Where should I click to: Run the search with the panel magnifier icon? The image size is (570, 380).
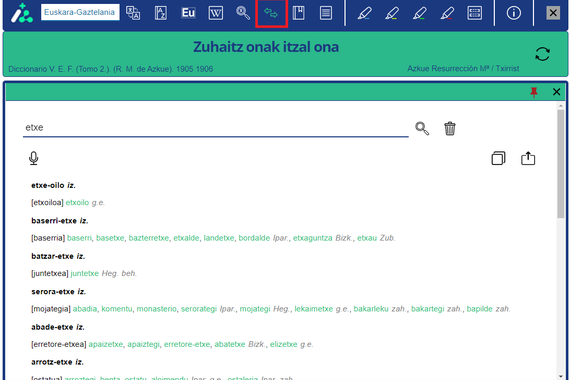point(422,128)
